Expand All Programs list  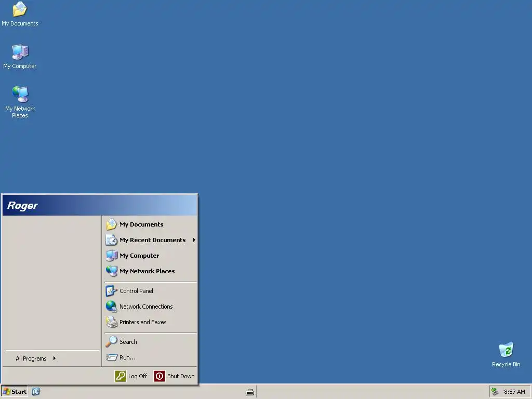coord(36,358)
